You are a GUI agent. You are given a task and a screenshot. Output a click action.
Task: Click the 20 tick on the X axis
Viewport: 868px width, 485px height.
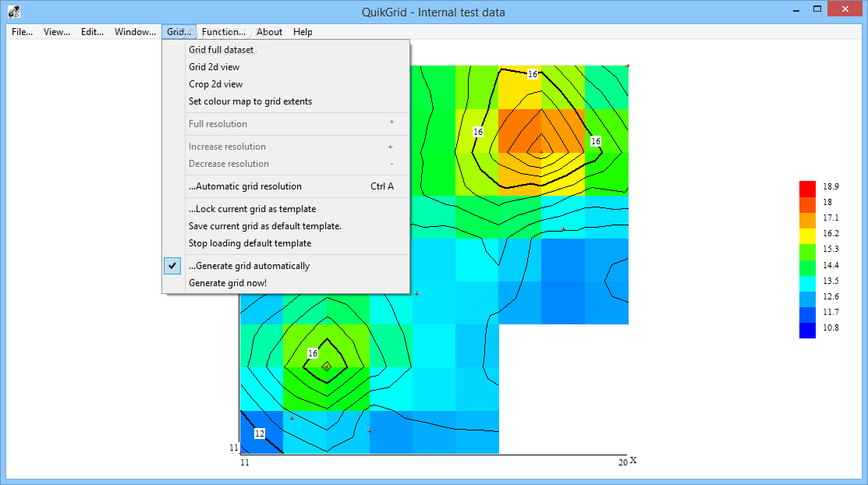pos(623,462)
